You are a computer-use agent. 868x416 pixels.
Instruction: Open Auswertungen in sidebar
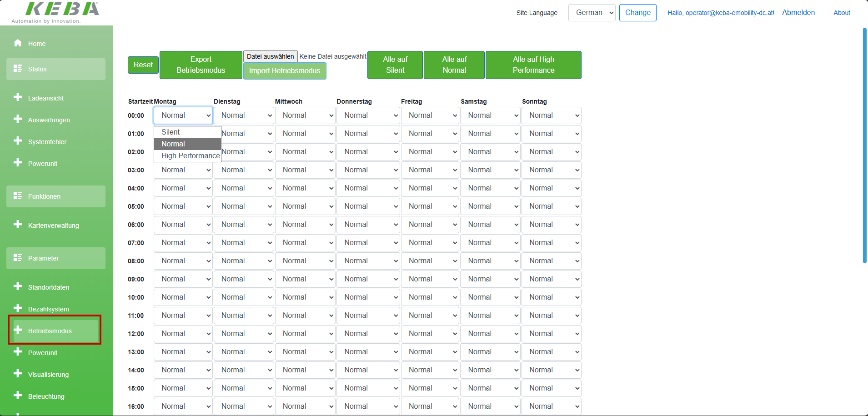pyautogui.click(x=49, y=120)
